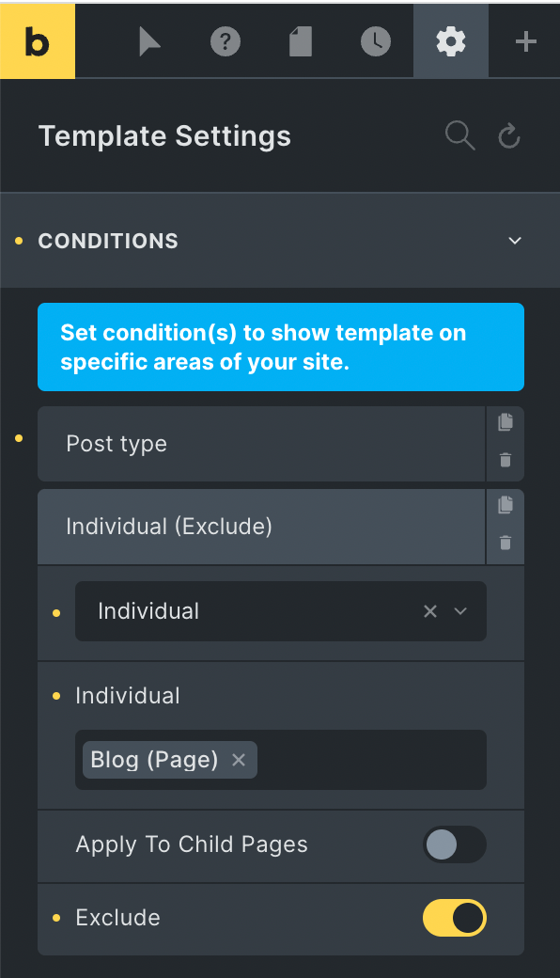560x978 pixels.
Task: Open search in Template Settings
Action: [x=459, y=135]
